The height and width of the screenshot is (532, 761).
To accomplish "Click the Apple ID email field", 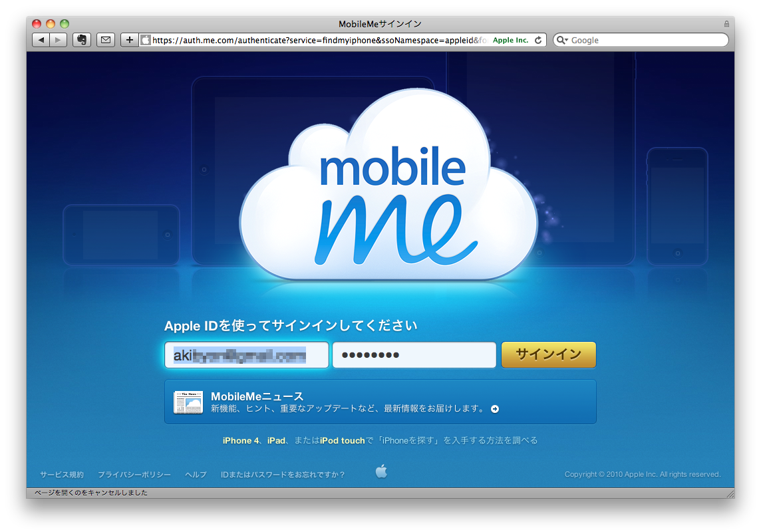I will point(247,355).
